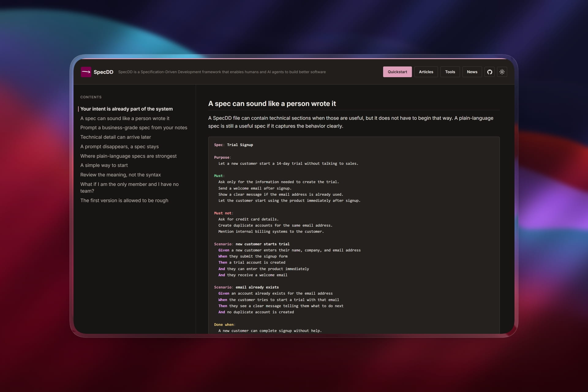Go to 'Technical detail can arrive later'
Image resolution: width=588 pixels, height=392 pixels.
115,137
